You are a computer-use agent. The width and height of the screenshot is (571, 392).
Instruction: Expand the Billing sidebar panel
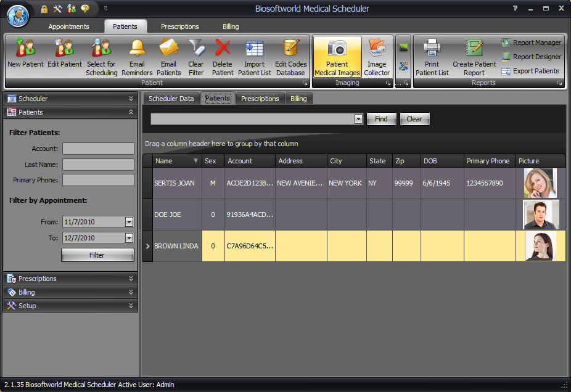pos(70,292)
